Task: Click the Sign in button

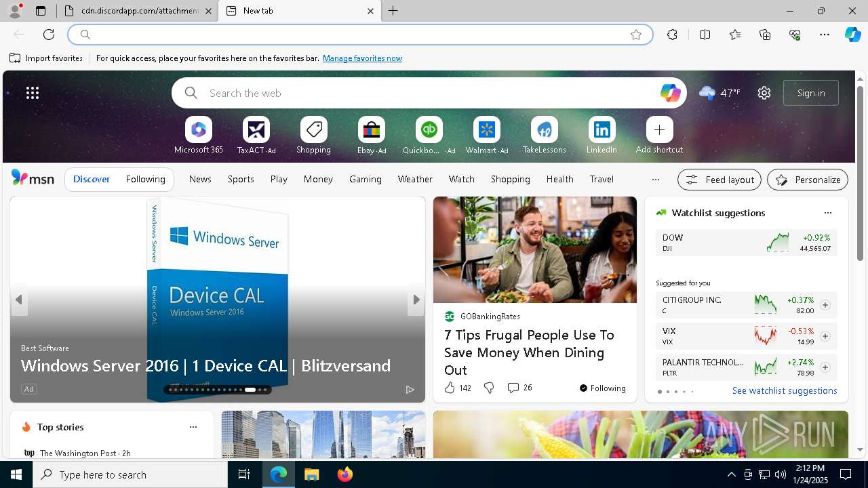Action: point(811,93)
